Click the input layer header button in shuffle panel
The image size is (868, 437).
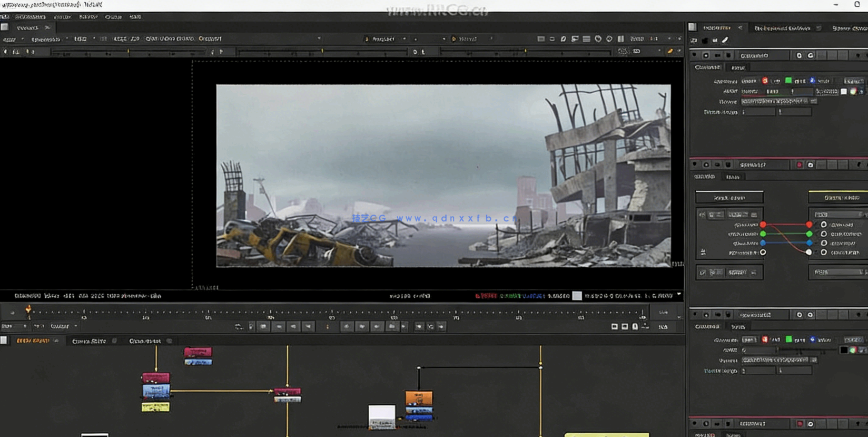coord(729,198)
